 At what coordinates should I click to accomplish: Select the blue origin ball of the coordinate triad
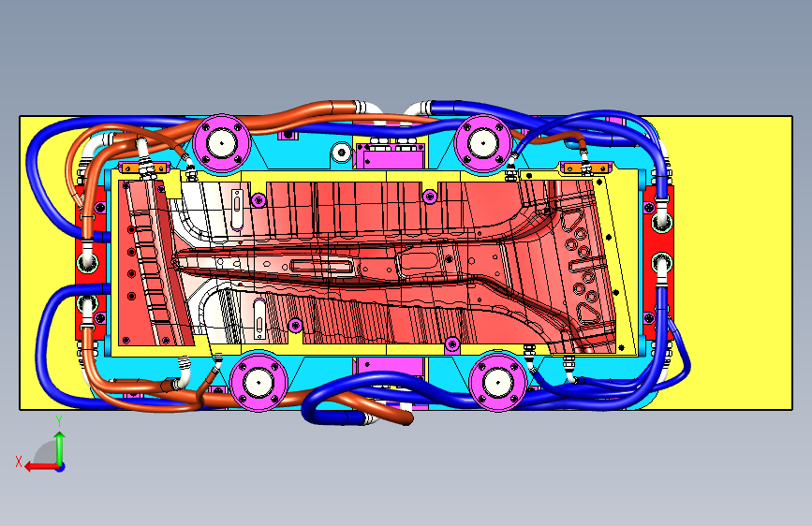coord(61,467)
